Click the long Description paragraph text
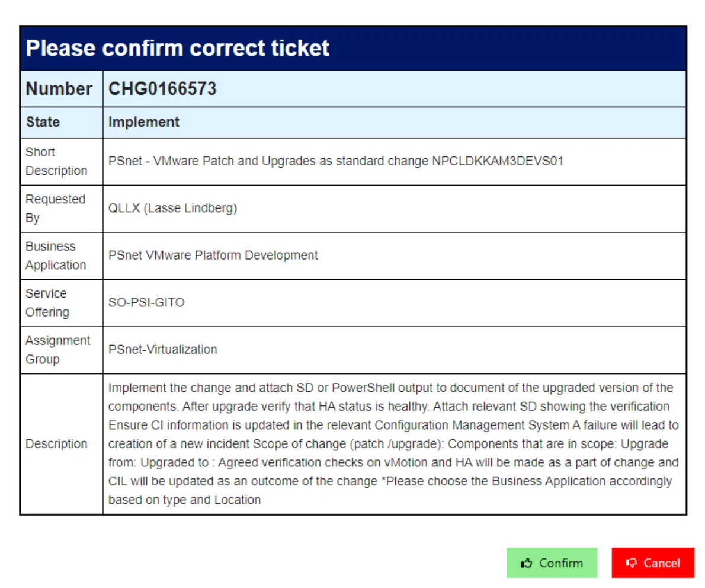 click(391, 444)
